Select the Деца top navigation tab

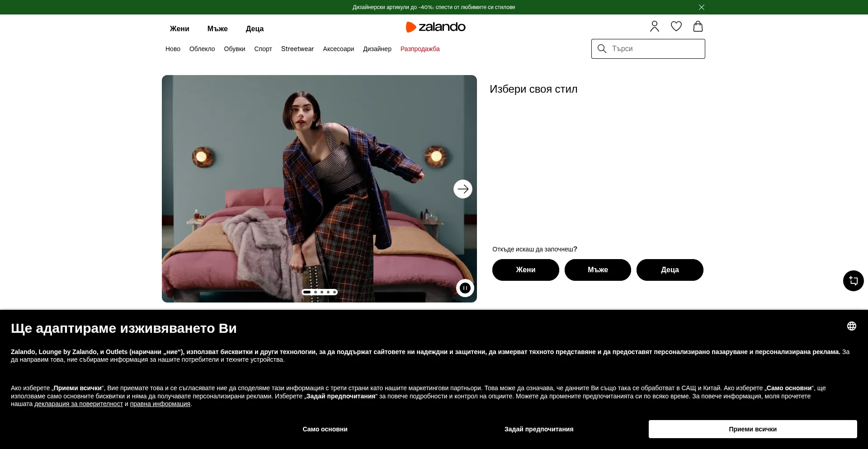255,28
